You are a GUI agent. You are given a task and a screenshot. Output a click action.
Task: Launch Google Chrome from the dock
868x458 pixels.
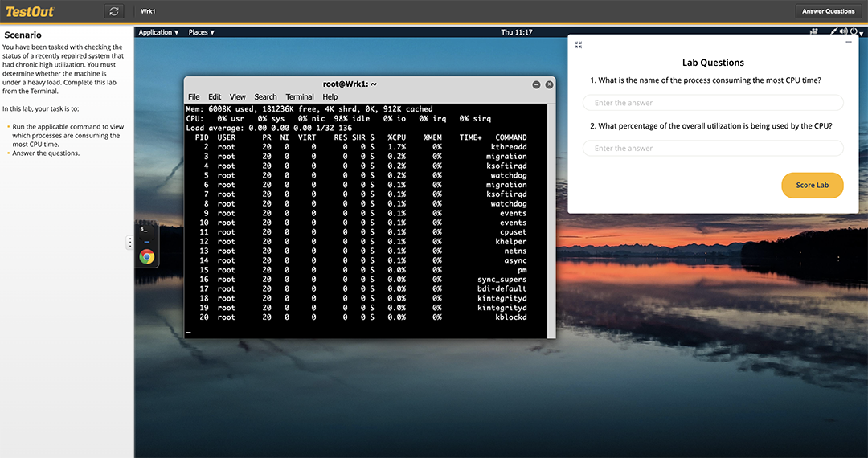(x=146, y=256)
